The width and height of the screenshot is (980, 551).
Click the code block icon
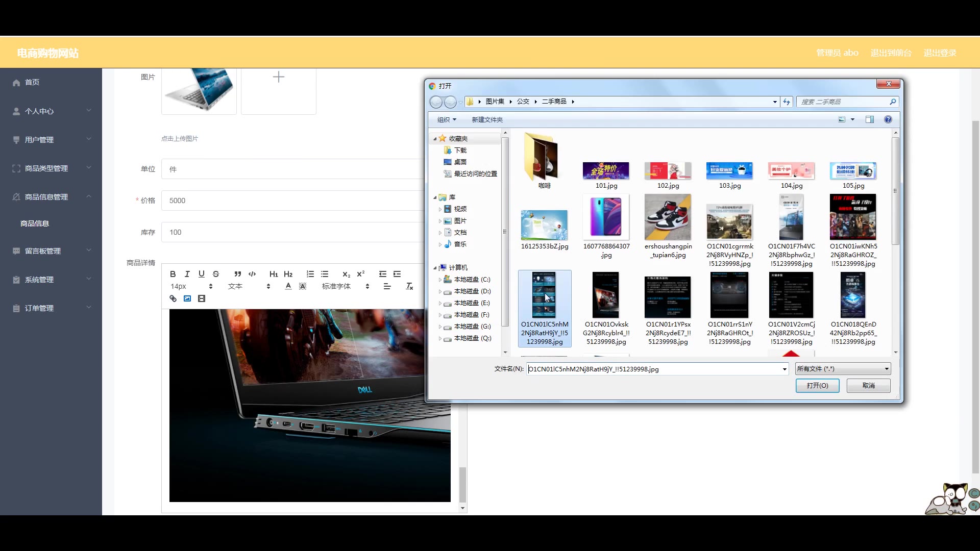(252, 274)
